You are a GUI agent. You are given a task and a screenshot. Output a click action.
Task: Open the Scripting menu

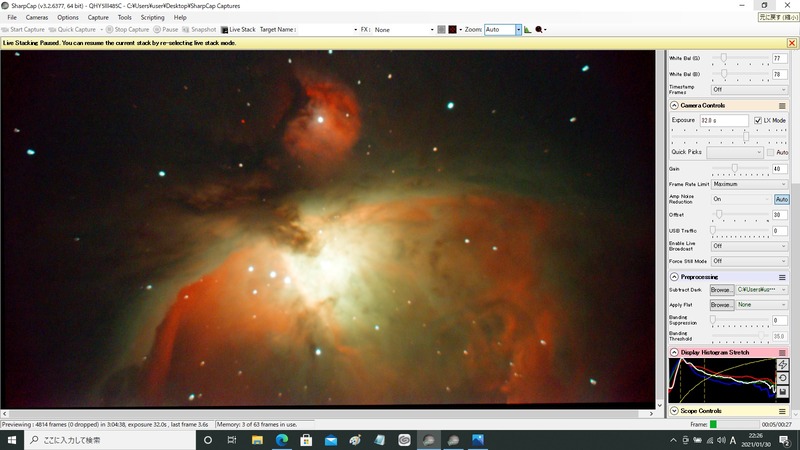(153, 17)
